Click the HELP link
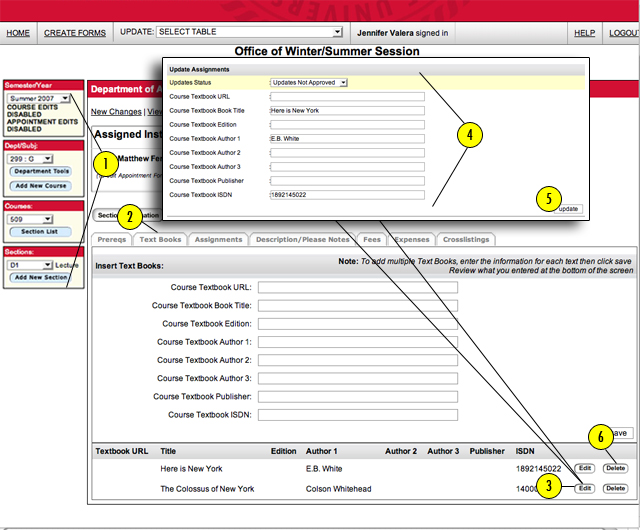 [x=584, y=33]
